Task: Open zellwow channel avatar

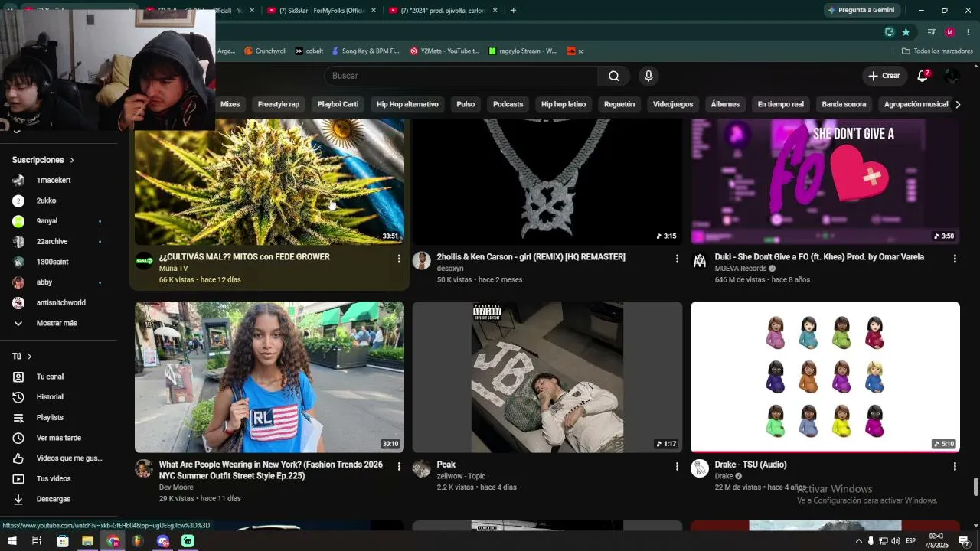Action: coord(422,468)
